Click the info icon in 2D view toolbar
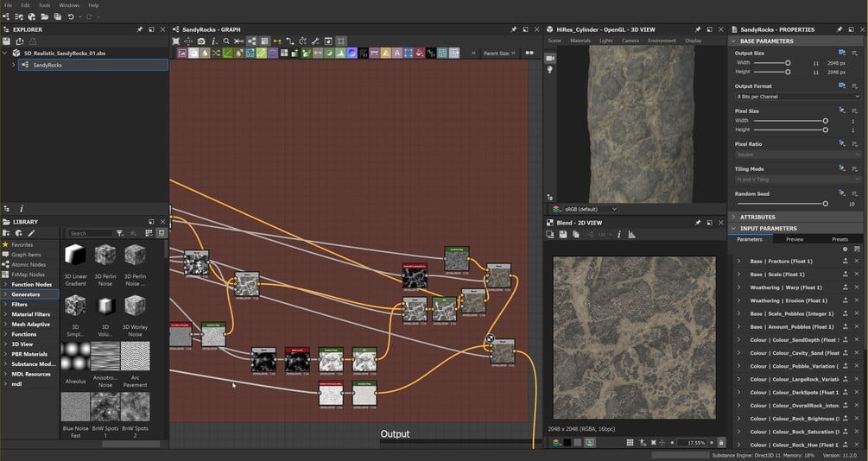868x461 pixels. [x=619, y=234]
